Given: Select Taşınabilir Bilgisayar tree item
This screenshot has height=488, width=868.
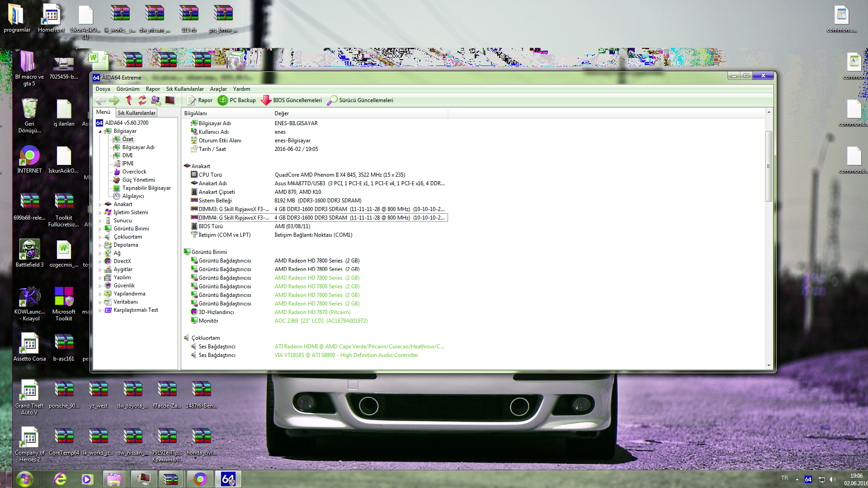Looking at the screenshot, I should tap(146, 188).
